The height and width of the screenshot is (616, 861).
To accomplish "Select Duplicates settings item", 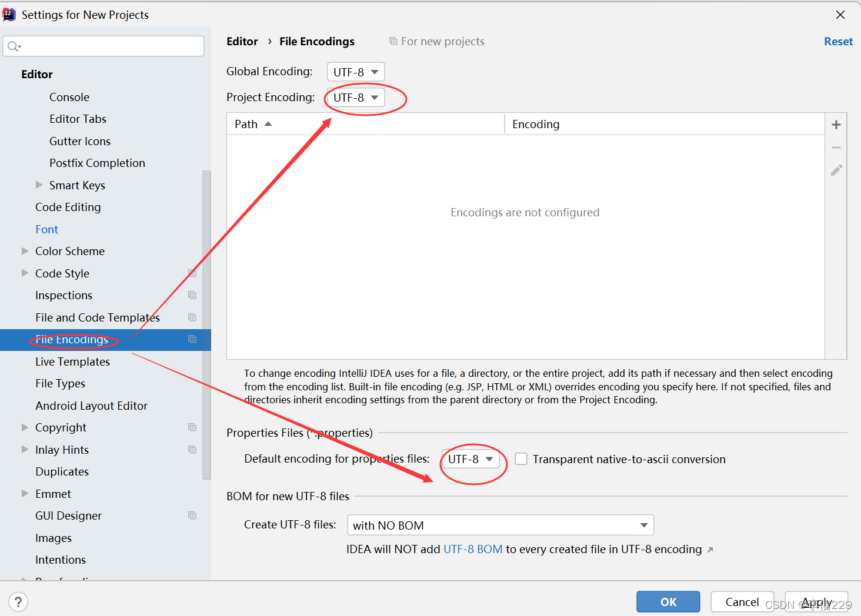I will click(x=62, y=471).
